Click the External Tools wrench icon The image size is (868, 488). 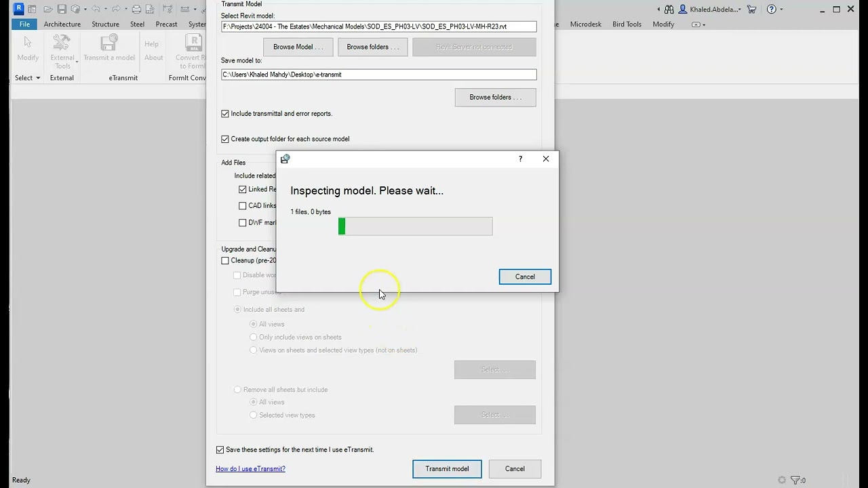coord(62,43)
